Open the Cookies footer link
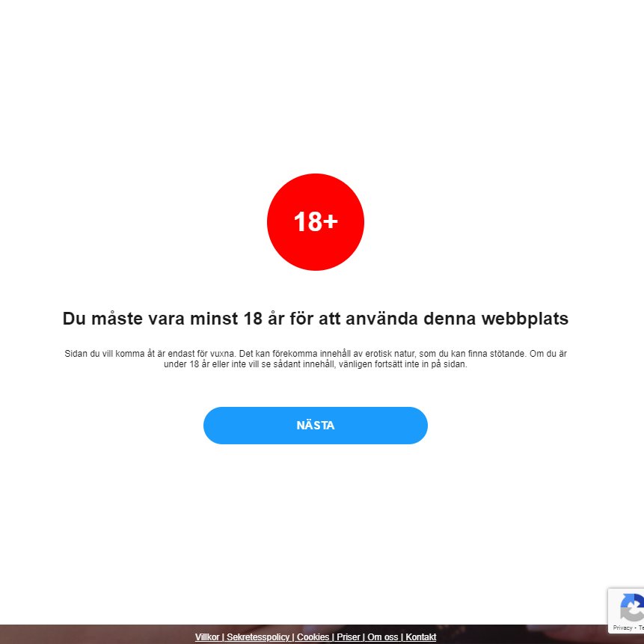The width and height of the screenshot is (644, 644). pyautogui.click(x=313, y=637)
